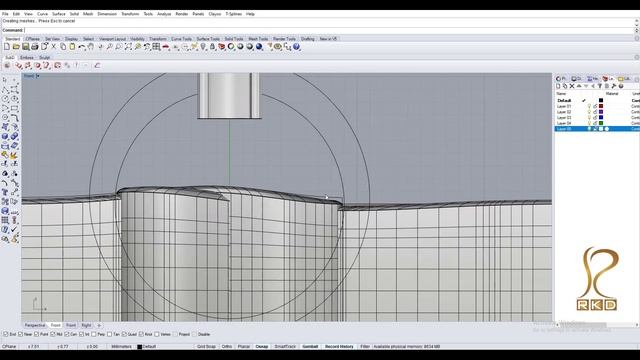640x360 pixels.
Task: Add a viewport tab with the plus button
Action: pos(99,325)
